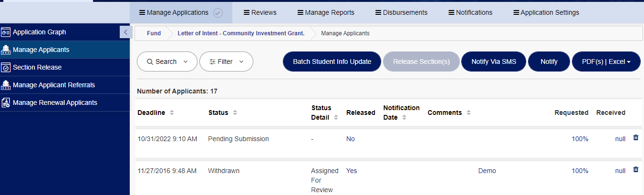Sort by the Comments column arrows
This screenshot has height=195, width=644.
coord(468,113)
